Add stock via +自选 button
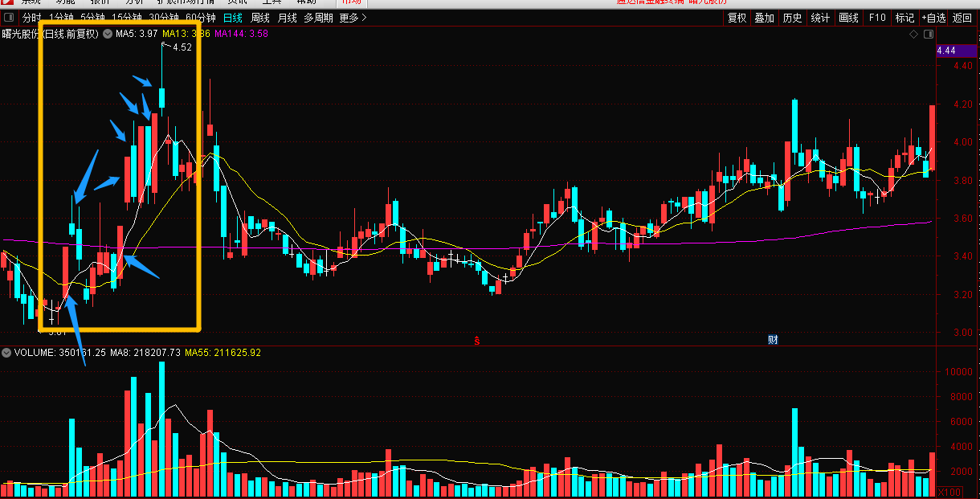This screenshot has height=499, width=980. (x=934, y=18)
